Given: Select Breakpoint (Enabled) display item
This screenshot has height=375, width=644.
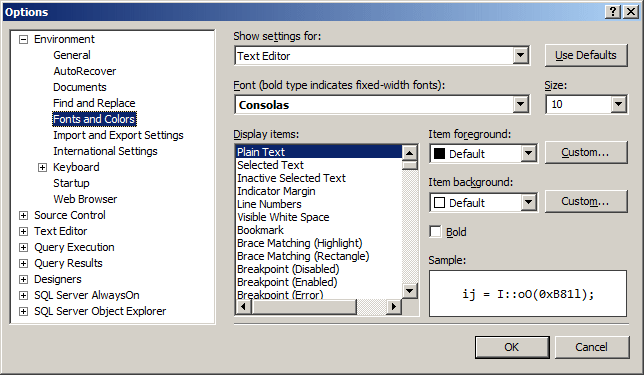Looking at the screenshot, I should coord(319,283).
